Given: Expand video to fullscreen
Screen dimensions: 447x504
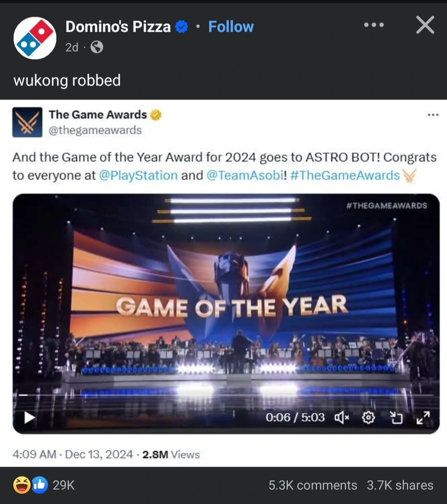Looking at the screenshot, I should pos(423,418).
